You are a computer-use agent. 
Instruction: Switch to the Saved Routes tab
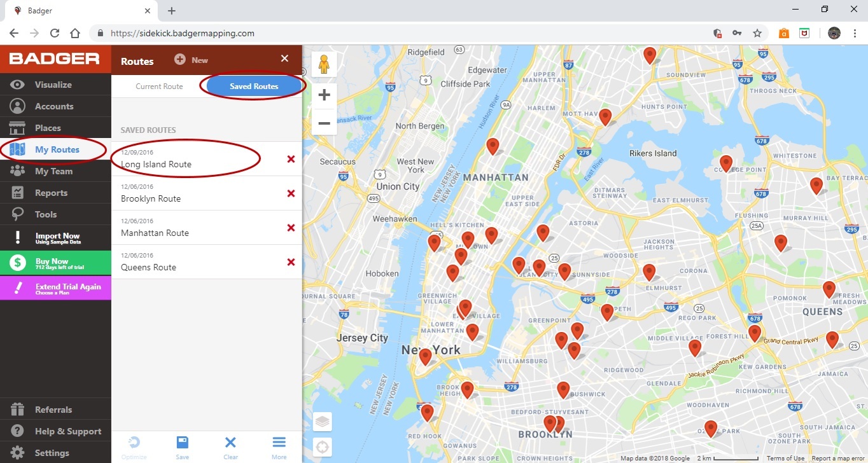tap(254, 86)
